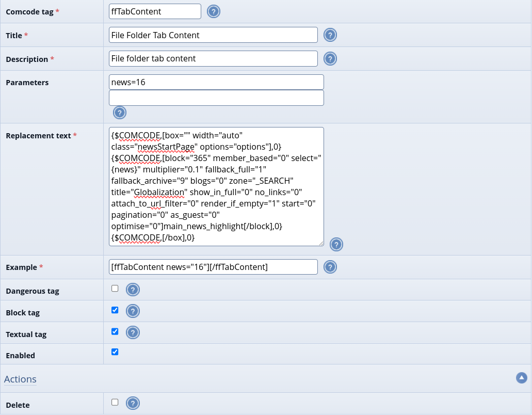Show help icon beside Example field

(x=330, y=267)
